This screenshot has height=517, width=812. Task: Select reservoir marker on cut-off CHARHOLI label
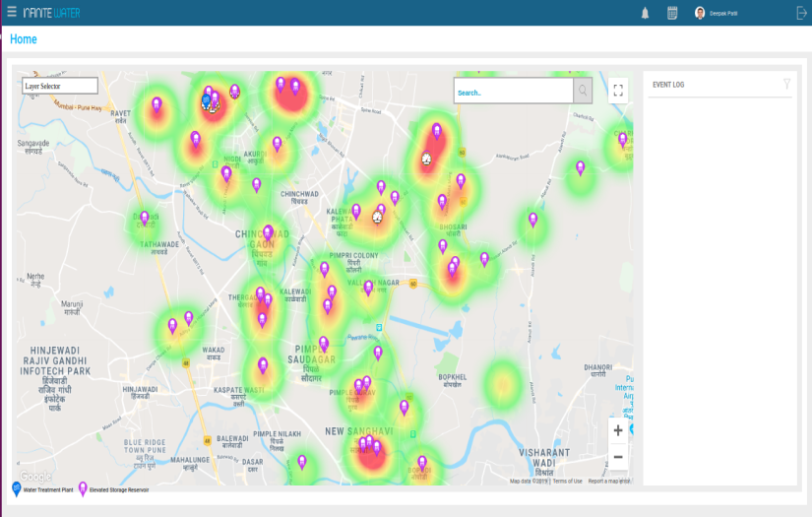[x=623, y=140]
